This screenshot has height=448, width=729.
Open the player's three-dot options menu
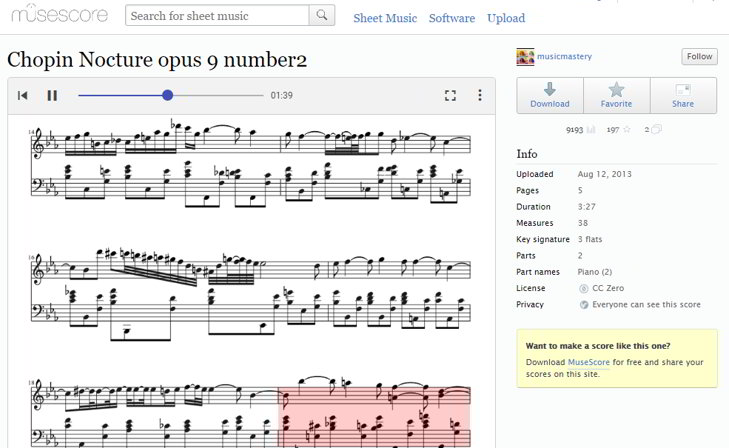click(480, 95)
